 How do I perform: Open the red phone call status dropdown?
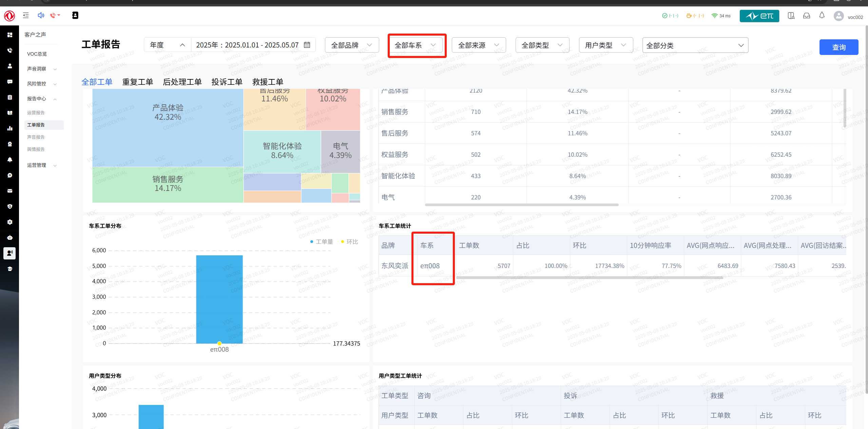55,15
